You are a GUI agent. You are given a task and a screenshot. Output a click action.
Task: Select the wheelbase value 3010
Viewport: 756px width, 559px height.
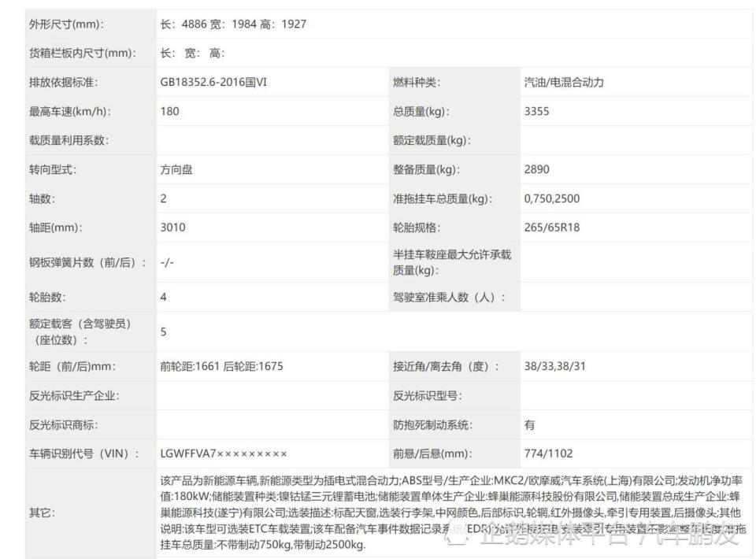coord(172,228)
